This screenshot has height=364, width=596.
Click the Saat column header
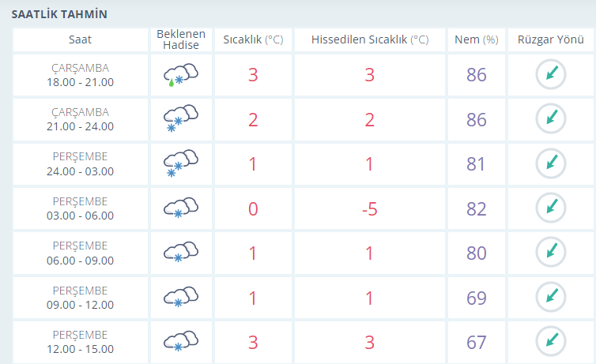click(x=80, y=39)
